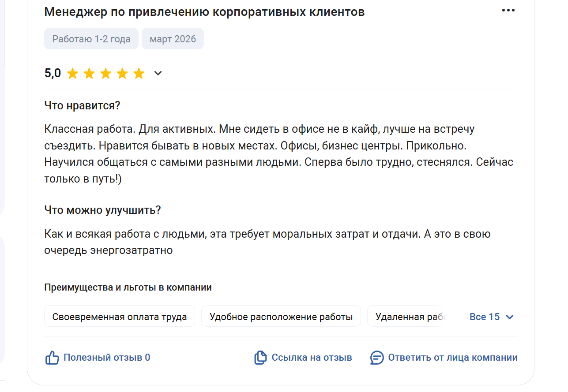Screen dimensions: 568x392
Task: Click the 'март 2026' date tag
Action: coord(173,39)
